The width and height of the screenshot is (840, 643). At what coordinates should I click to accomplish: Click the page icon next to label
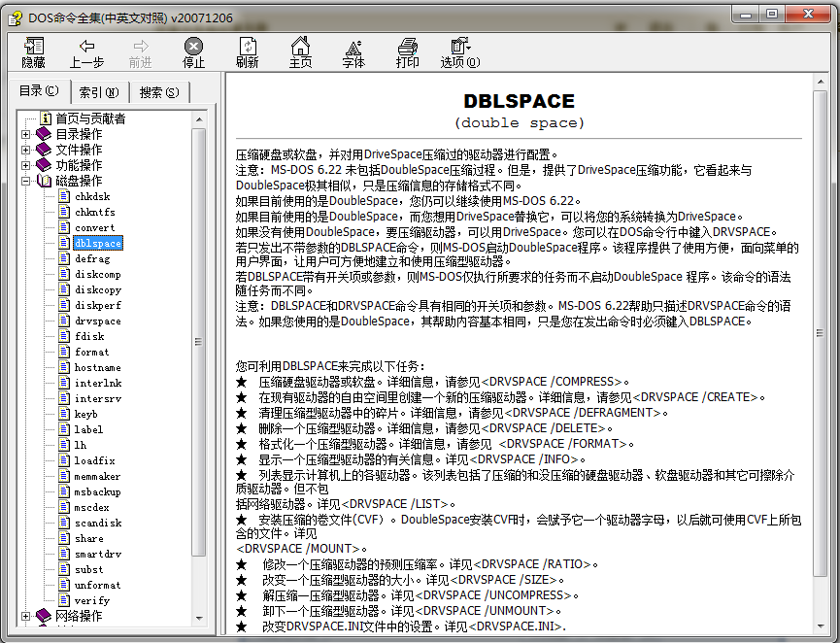point(64,429)
